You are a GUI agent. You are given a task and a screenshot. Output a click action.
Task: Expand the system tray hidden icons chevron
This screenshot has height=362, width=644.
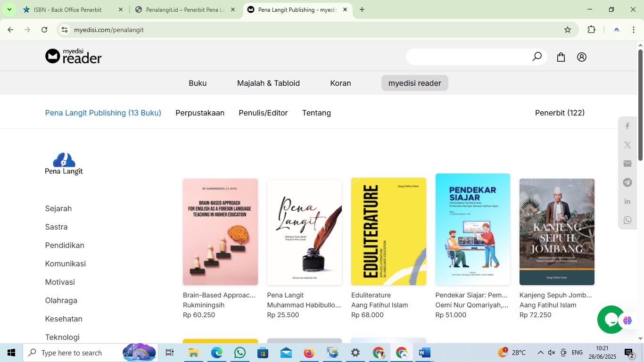(540, 353)
